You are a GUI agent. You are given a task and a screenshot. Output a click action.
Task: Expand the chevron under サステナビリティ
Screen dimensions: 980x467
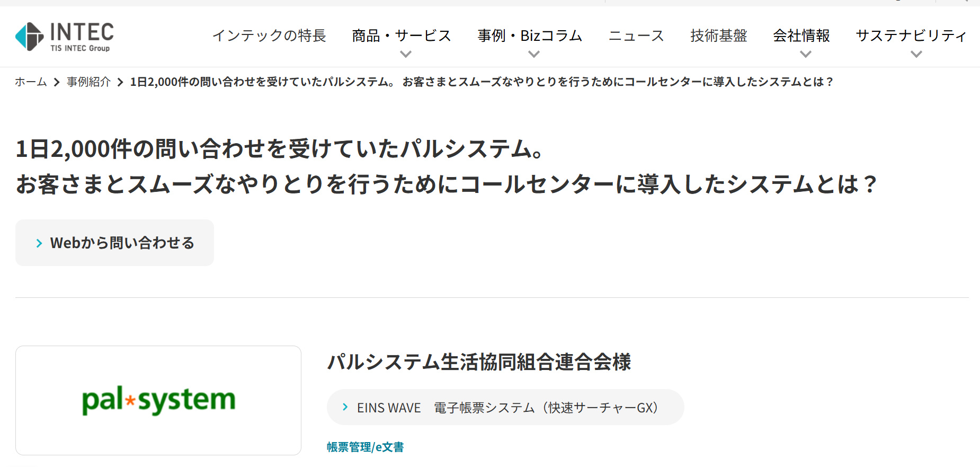tap(916, 54)
